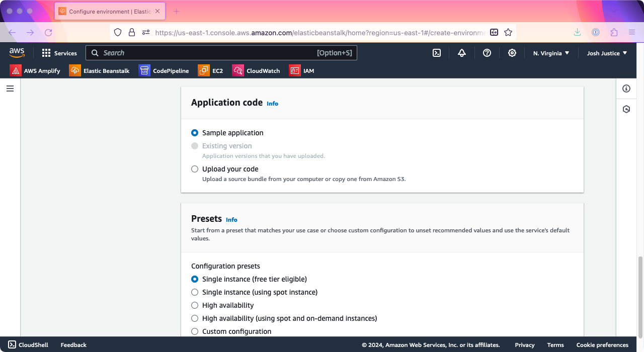Screen dimensions: 644x352
Task: Open CodePipeline shortcut
Action: 164,71
